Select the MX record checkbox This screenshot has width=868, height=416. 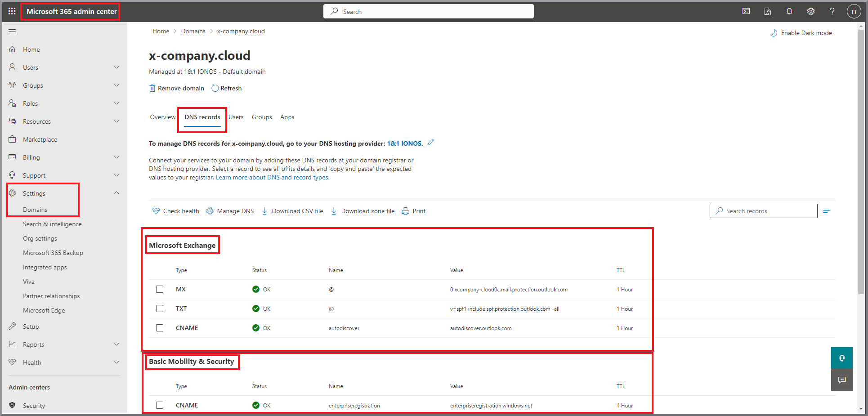[160, 289]
